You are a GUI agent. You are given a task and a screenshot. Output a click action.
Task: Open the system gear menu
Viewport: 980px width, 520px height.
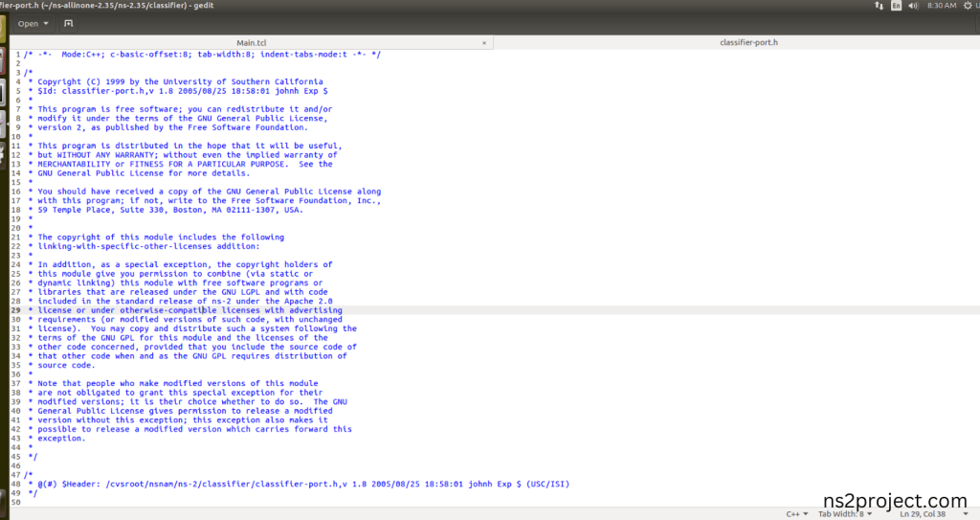pyautogui.click(x=969, y=6)
